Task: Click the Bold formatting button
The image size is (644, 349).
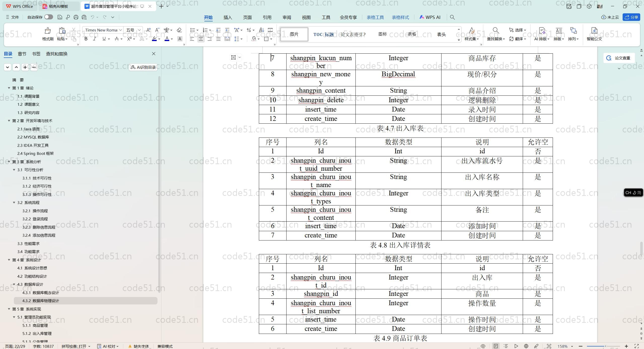Action: (x=86, y=39)
